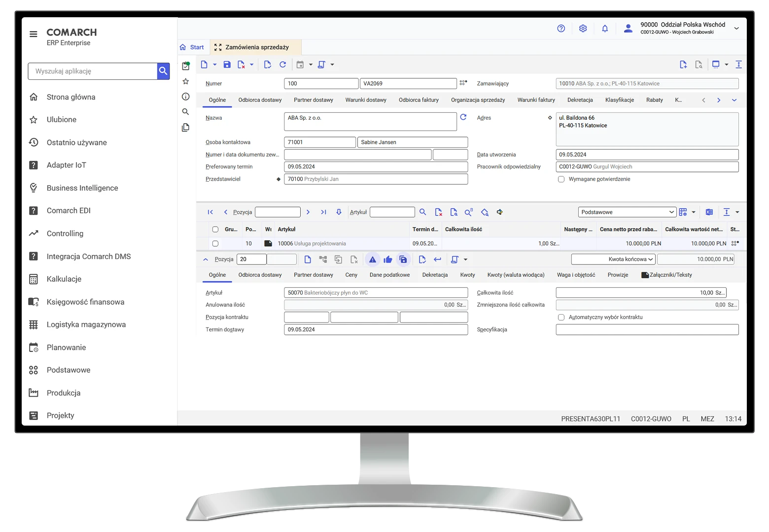The width and height of the screenshot is (769, 532).
Task: Open the dropdown arrow next to the table columns icon
Action: point(694,212)
